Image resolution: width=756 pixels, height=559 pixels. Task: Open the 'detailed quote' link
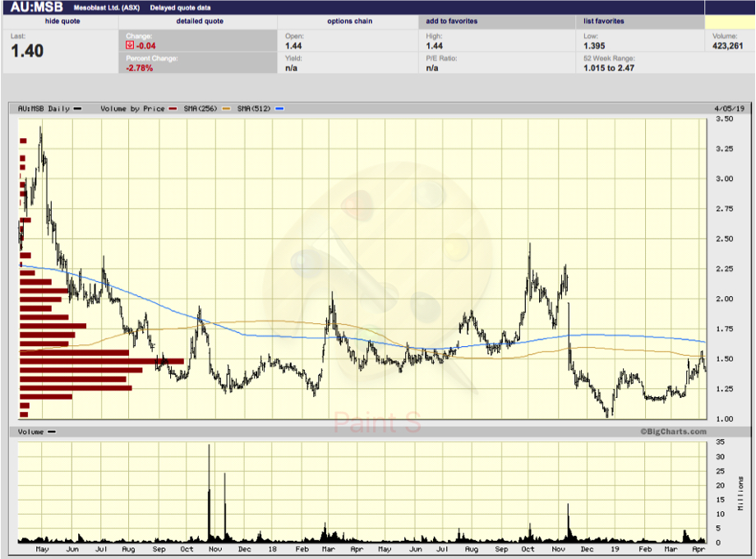click(x=200, y=21)
